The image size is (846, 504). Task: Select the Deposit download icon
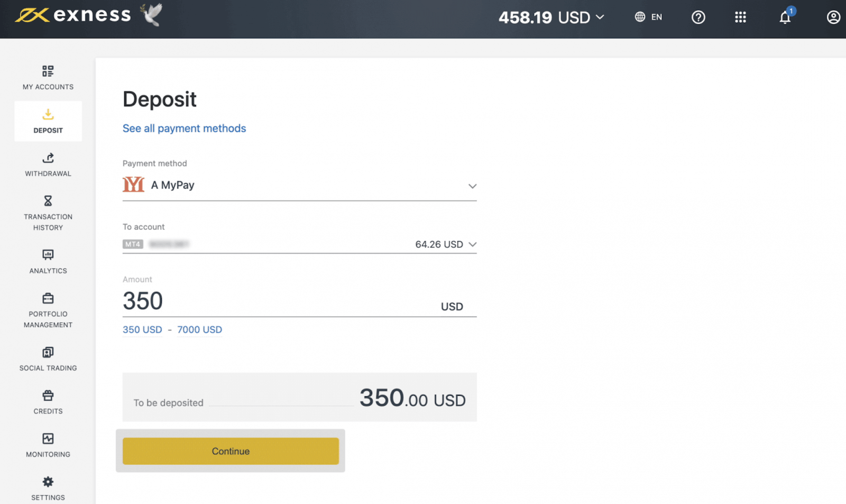[x=48, y=114]
